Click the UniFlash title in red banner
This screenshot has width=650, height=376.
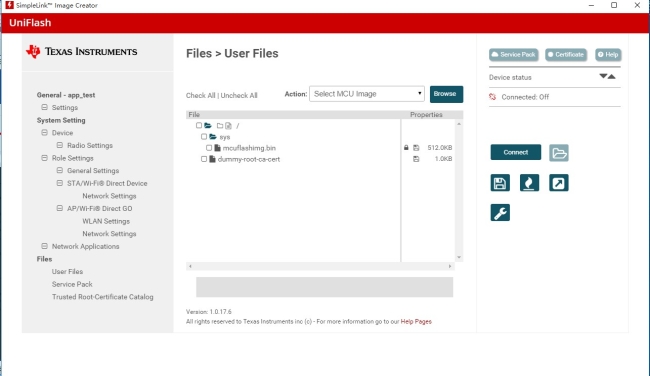pyautogui.click(x=30, y=23)
